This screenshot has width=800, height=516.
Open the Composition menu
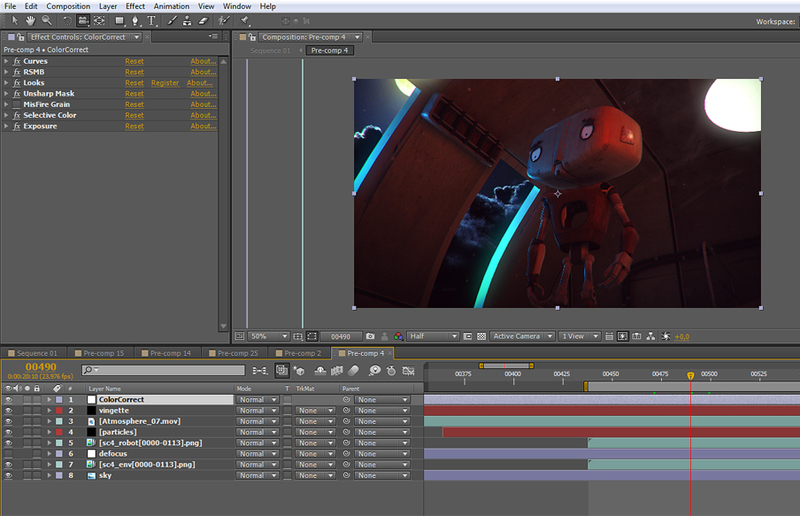coord(68,6)
